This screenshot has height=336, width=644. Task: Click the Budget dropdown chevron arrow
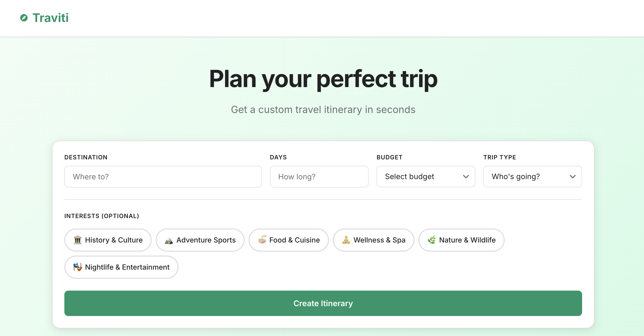pyautogui.click(x=466, y=177)
